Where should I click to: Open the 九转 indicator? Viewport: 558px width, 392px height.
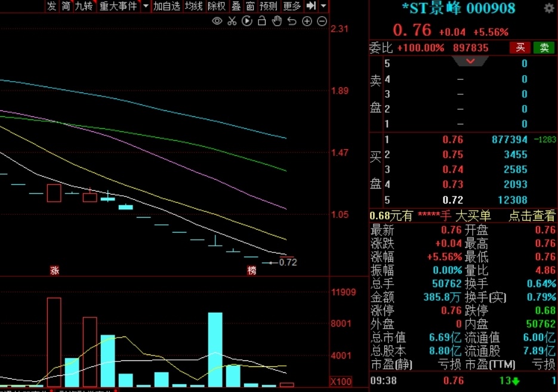coord(84,6)
